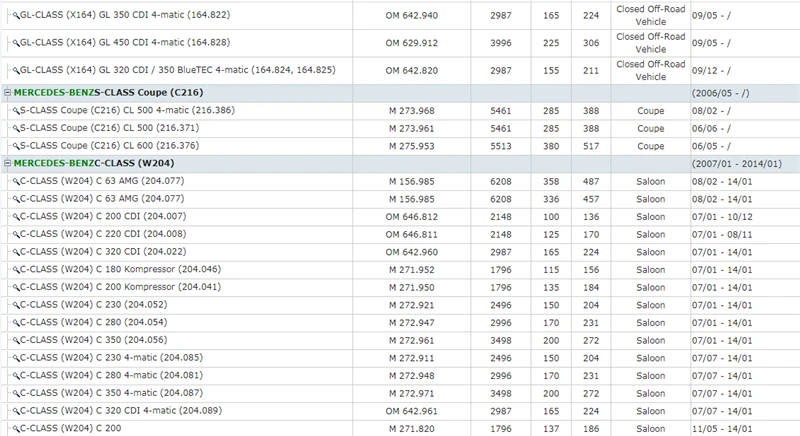
Task: Click engine code M 275.953
Action: click(412, 146)
